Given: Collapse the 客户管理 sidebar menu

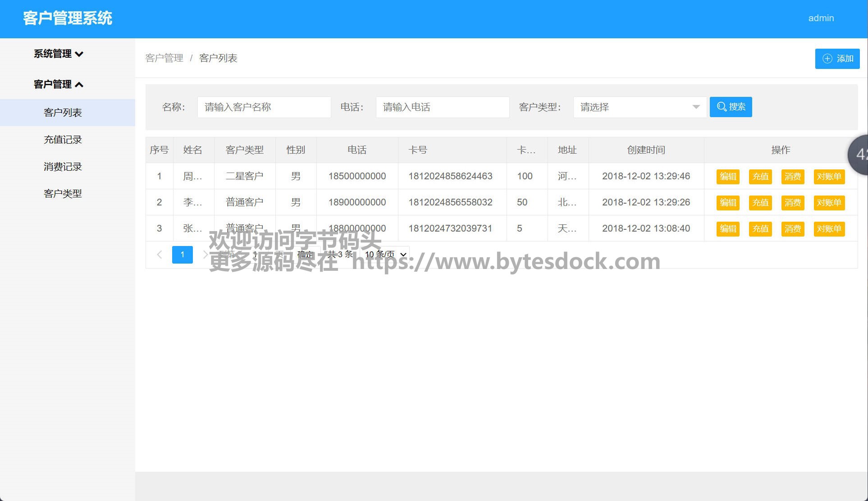Looking at the screenshot, I should tap(59, 85).
